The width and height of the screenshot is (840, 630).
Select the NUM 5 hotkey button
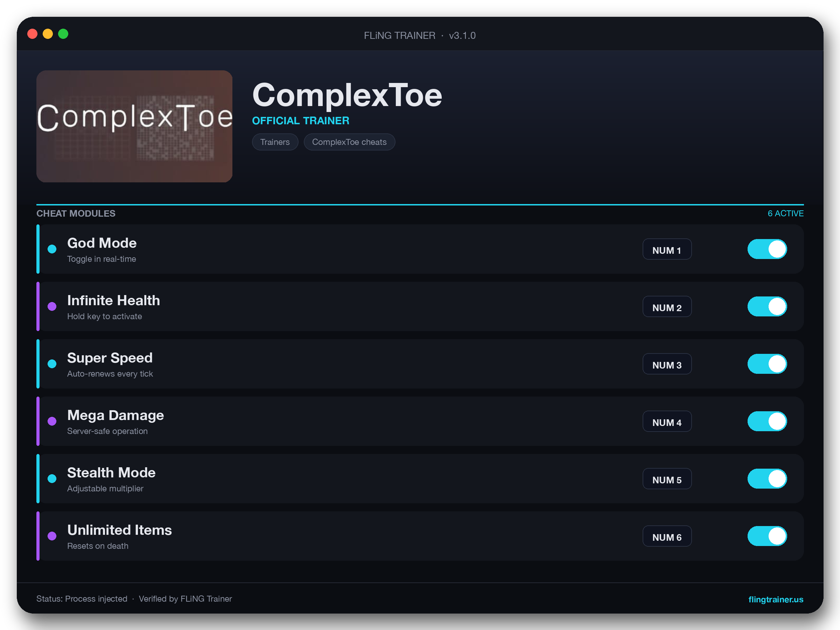(x=667, y=479)
